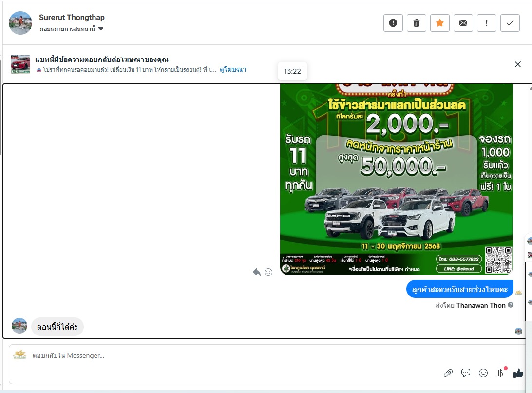This screenshot has width=532, height=393.
Task: Close the ad reply banner
Action: [x=518, y=64]
